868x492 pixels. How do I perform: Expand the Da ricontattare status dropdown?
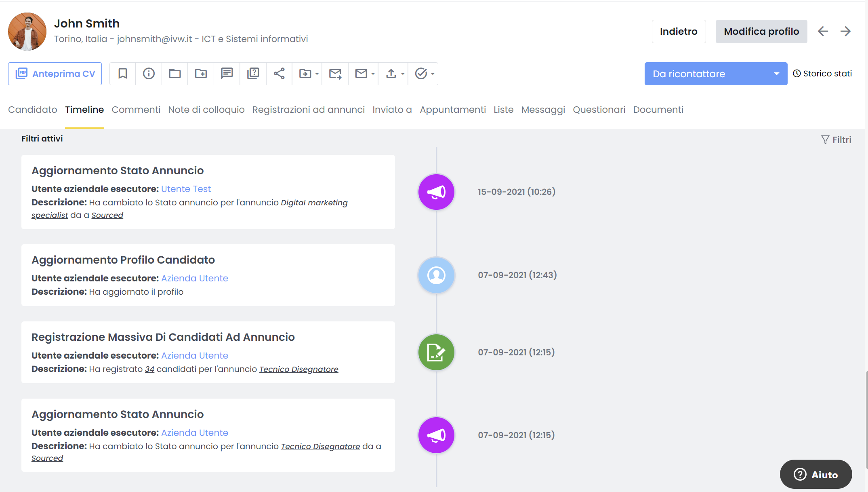[776, 74]
